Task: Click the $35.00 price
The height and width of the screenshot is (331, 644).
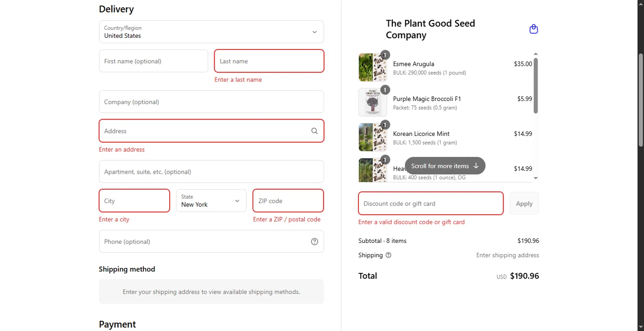Action: (x=523, y=64)
